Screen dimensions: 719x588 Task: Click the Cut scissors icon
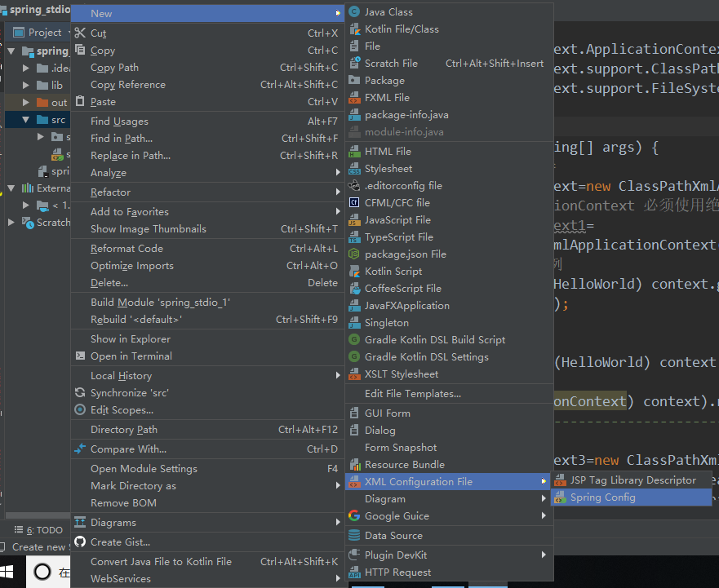point(80,33)
